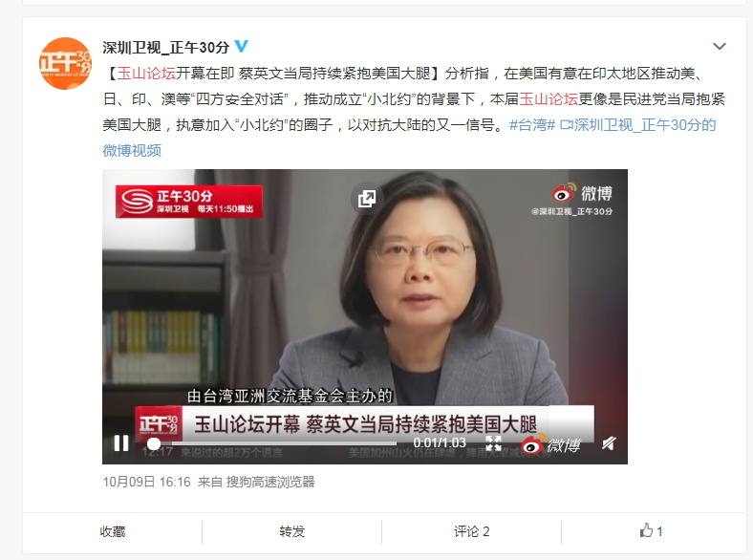753x560 pixels.
Task: Open the pop-out video window icon
Action: [x=367, y=199]
